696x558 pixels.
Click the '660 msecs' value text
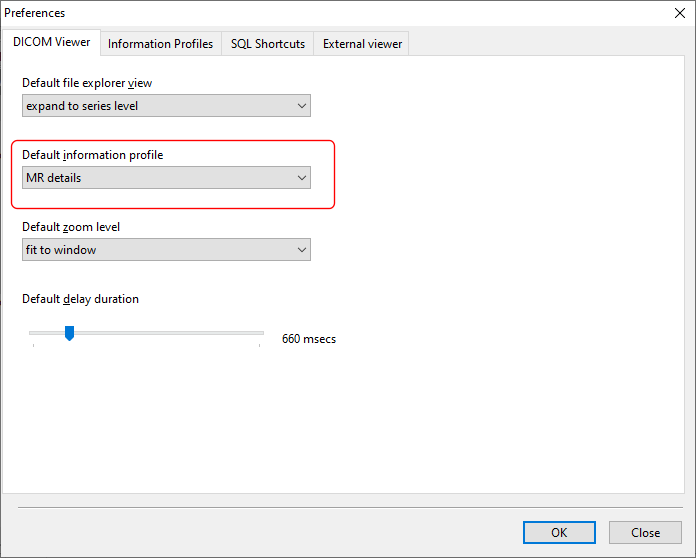[309, 339]
